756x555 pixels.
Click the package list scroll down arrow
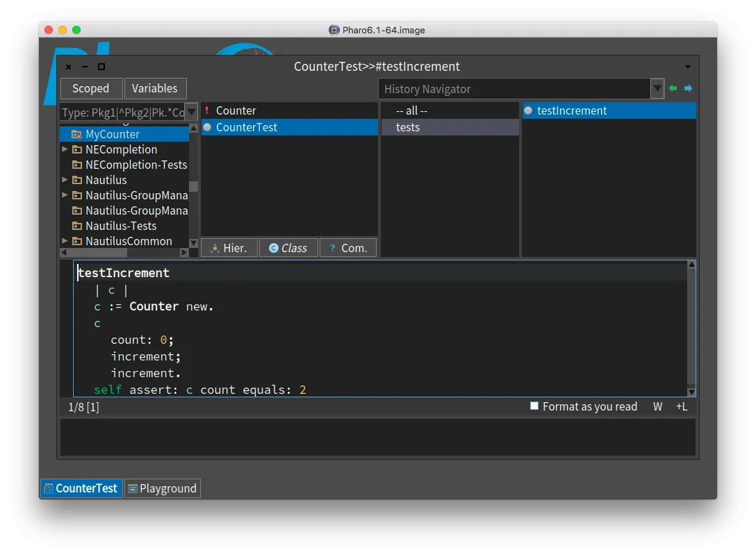click(x=193, y=243)
